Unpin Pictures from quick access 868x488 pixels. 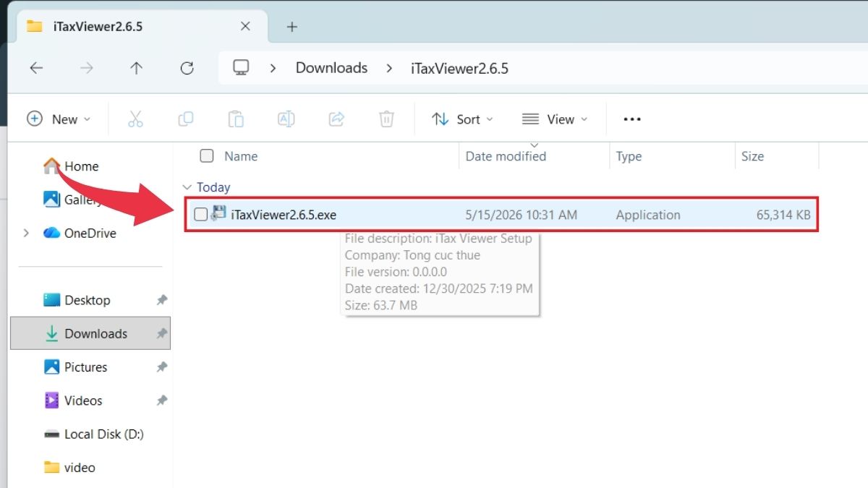[x=162, y=367]
